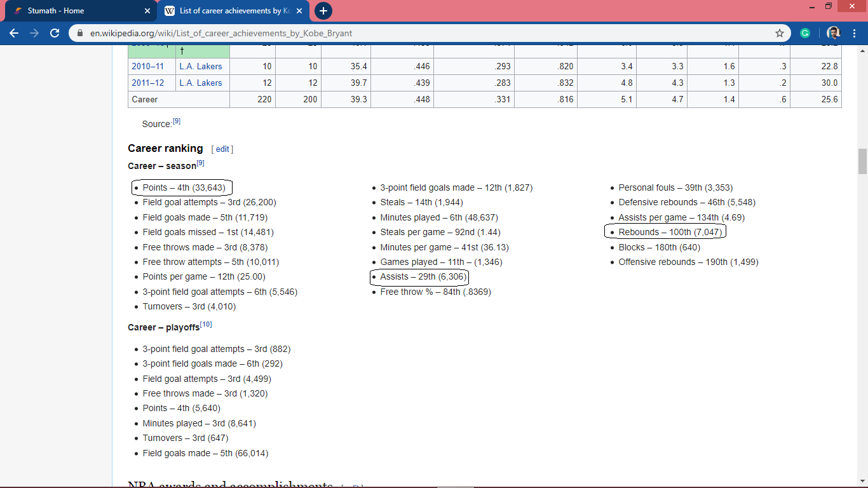Edit the Career ranking section
868x488 pixels.
[222, 149]
